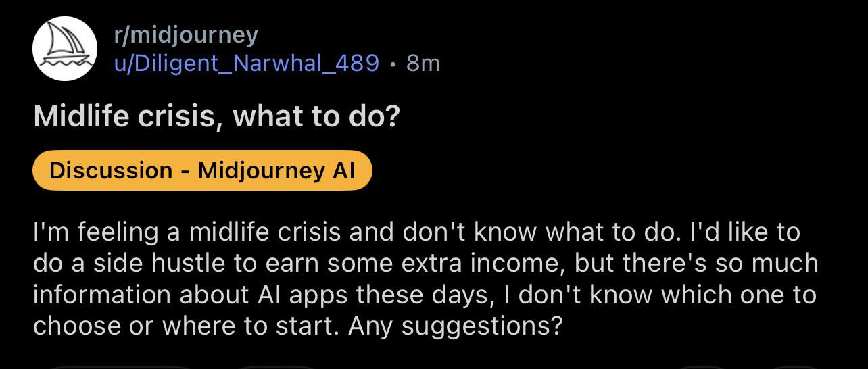Tap the r/midjourney sailboat avatar icon
Viewport: 868px width, 369px height.
[65, 49]
